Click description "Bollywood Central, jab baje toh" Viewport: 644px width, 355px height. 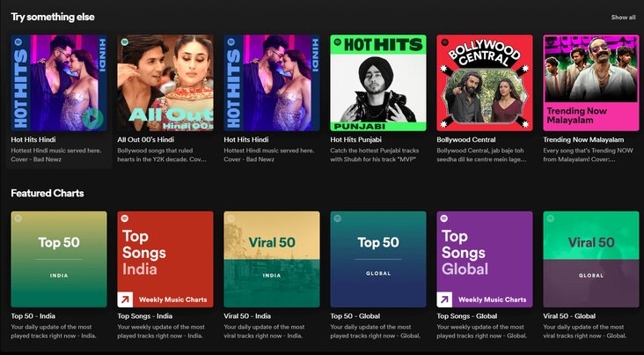point(481,155)
